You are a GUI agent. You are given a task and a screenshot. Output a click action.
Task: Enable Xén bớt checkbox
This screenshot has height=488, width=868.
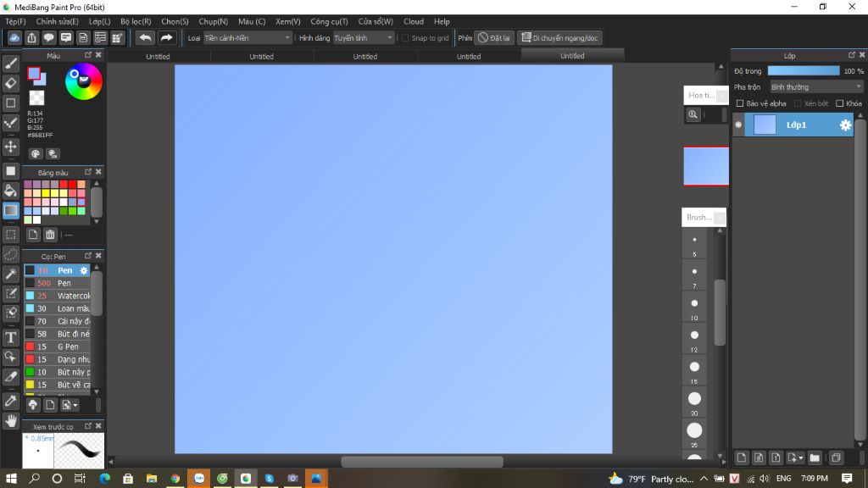[x=798, y=103]
